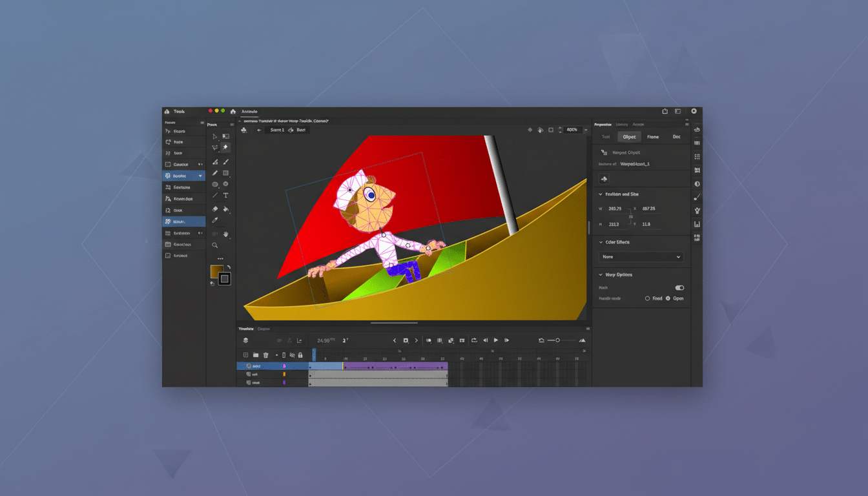Open the Library panel icon on right dock
Viewport: 868px width, 496px height.
tap(621, 124)
